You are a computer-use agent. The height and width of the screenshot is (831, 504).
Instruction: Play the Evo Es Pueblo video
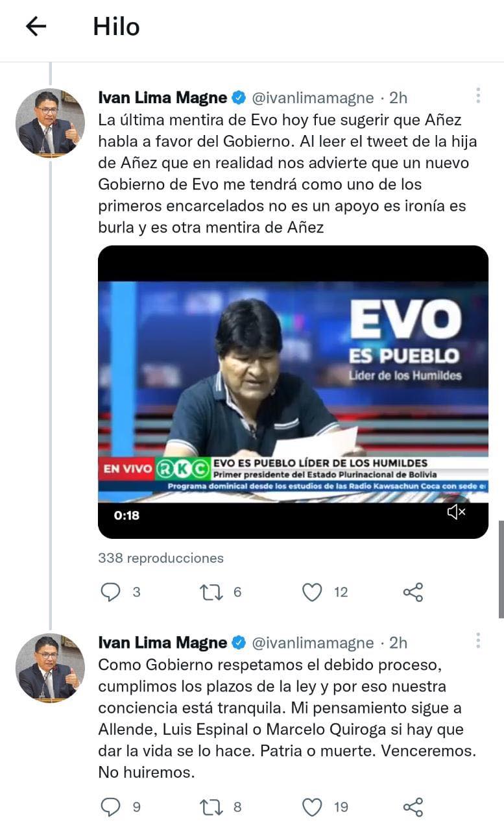click(293, 390)
